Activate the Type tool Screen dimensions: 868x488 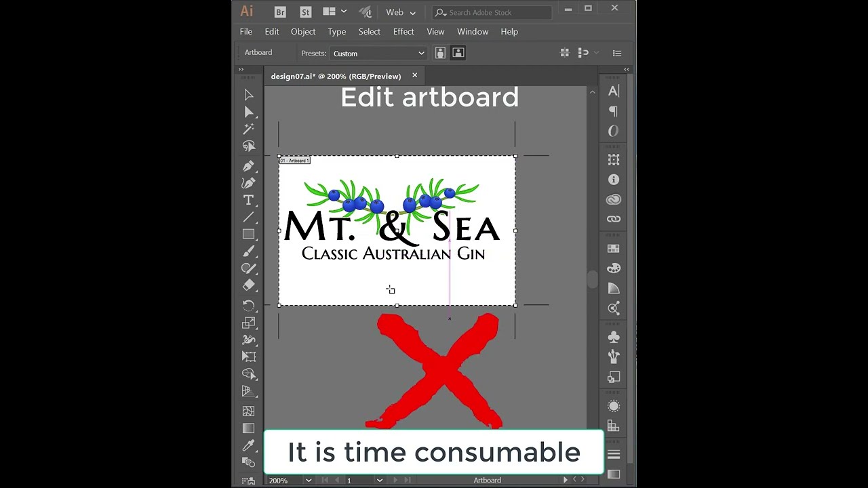(248, 200)
